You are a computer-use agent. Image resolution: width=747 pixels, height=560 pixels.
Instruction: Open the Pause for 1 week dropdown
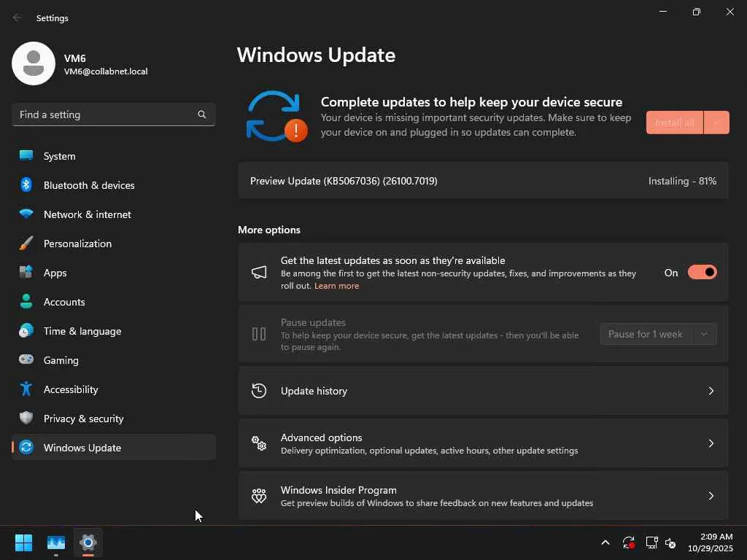659,334
